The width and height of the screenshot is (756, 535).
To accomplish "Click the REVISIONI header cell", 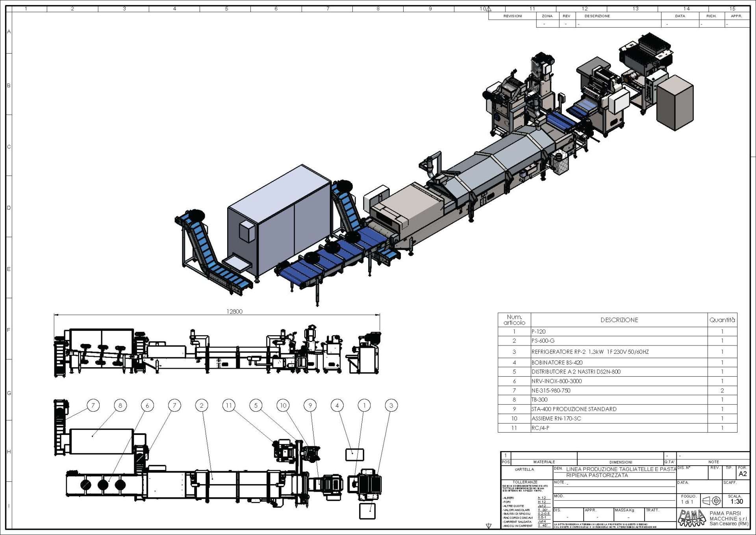I will [x=512, y=16].
